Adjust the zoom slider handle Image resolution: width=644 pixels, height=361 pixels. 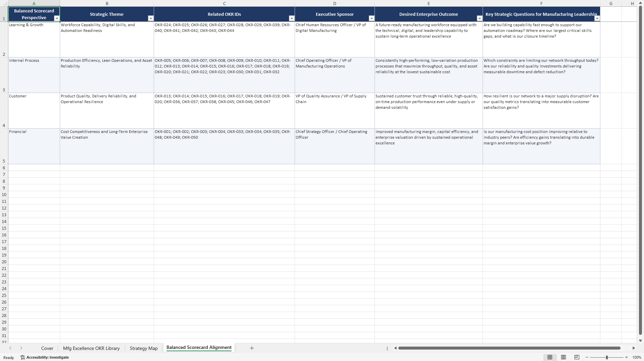[x=607, y=357]
